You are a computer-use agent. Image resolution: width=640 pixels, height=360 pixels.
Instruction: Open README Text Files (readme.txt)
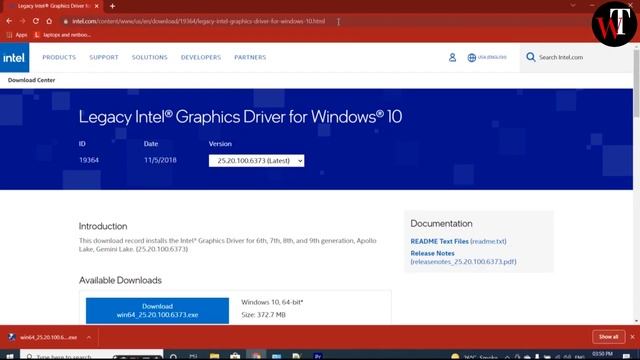(458, 241)
